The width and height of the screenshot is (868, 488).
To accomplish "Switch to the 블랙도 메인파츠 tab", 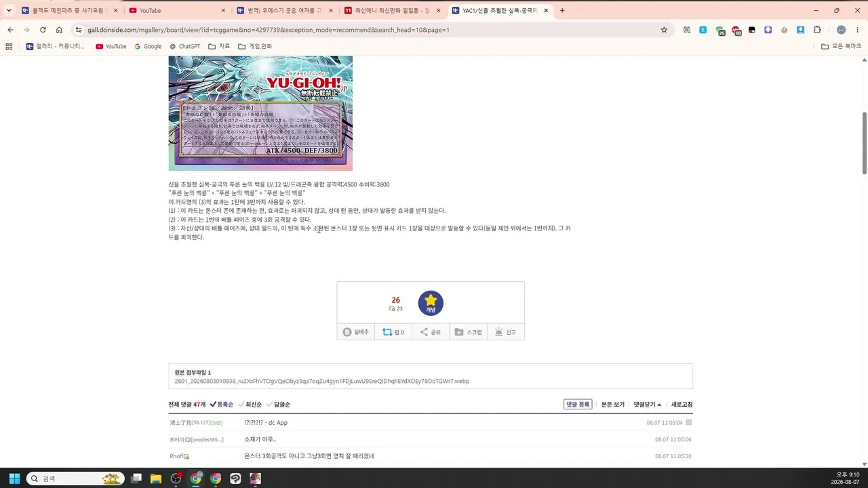I will (x=69, y=10).
